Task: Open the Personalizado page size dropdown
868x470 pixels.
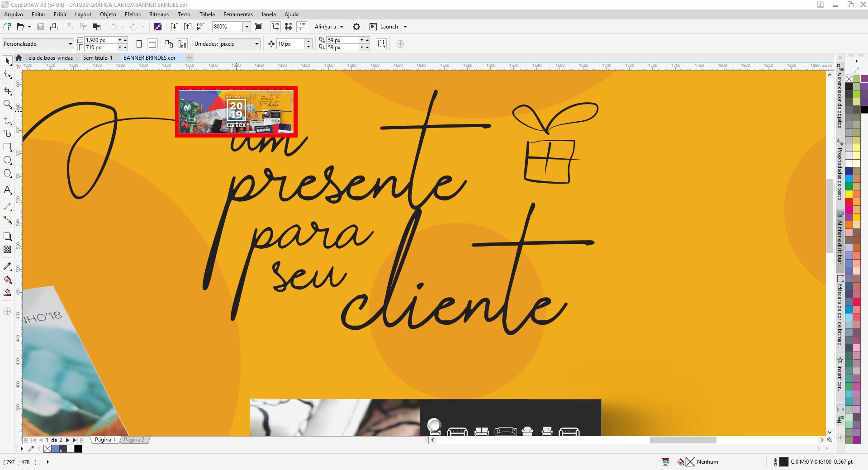Action: pos(71,44)
